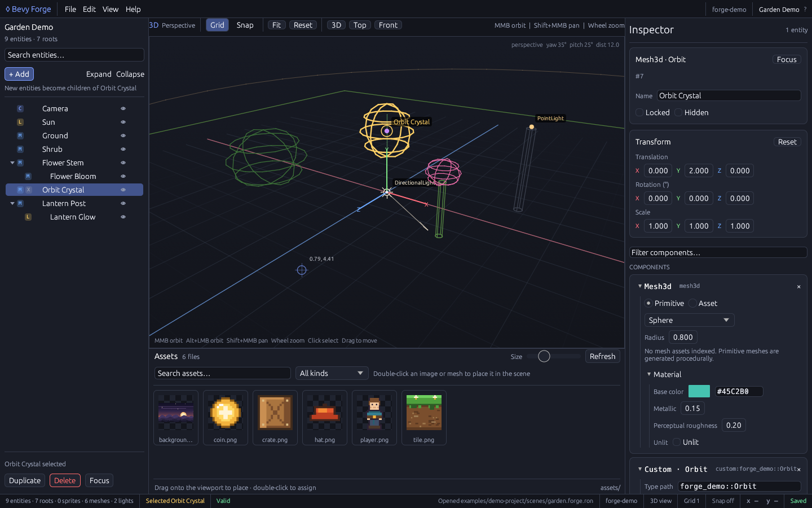Enable the Locked checkbox
The height and width of the screenshot is (508, 812).
click(x=639, y=112)
